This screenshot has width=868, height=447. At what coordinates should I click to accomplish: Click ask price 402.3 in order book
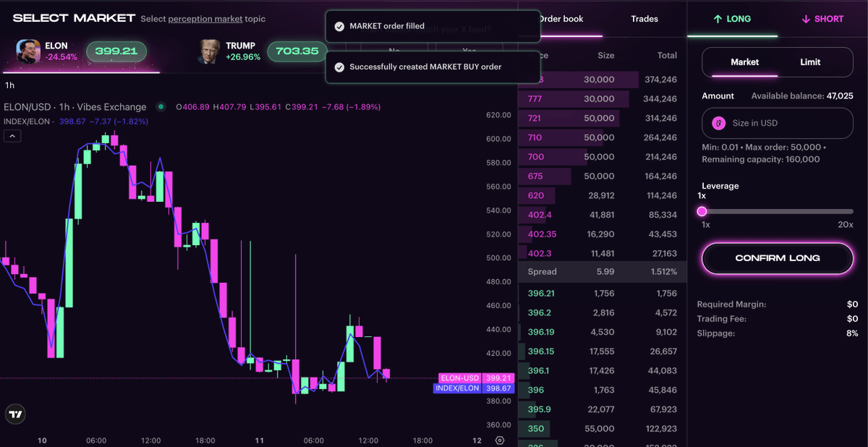(x=540, y=254)
